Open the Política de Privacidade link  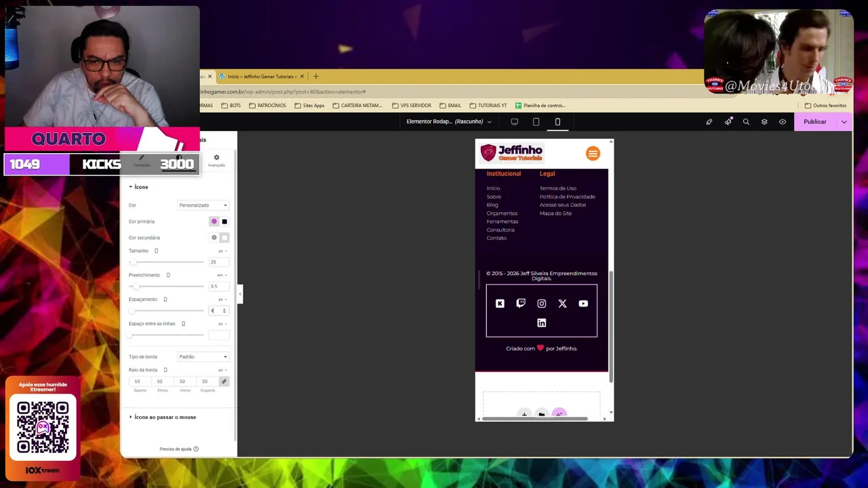tap(568, 197)
